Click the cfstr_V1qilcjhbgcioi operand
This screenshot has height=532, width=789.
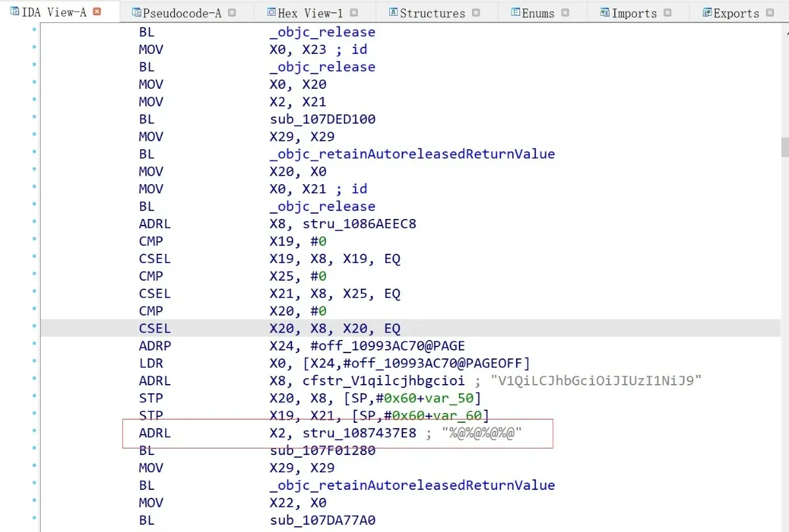tap(384, 381)
